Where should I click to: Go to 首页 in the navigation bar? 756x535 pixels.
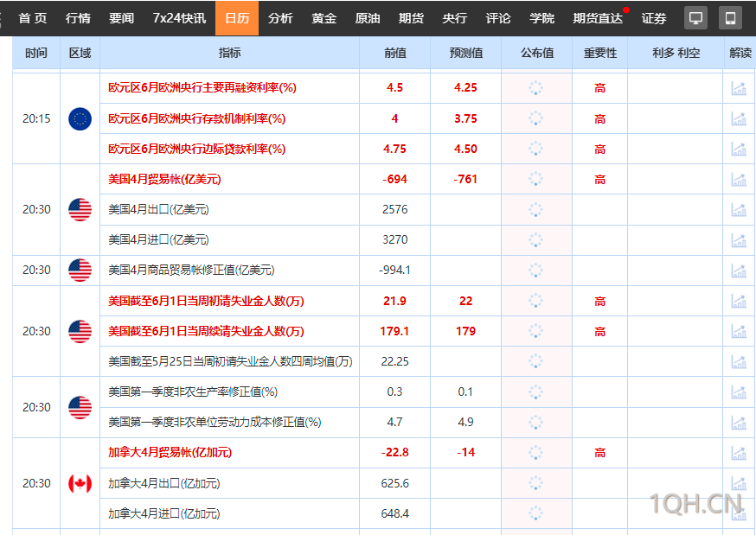coord(33,18)
